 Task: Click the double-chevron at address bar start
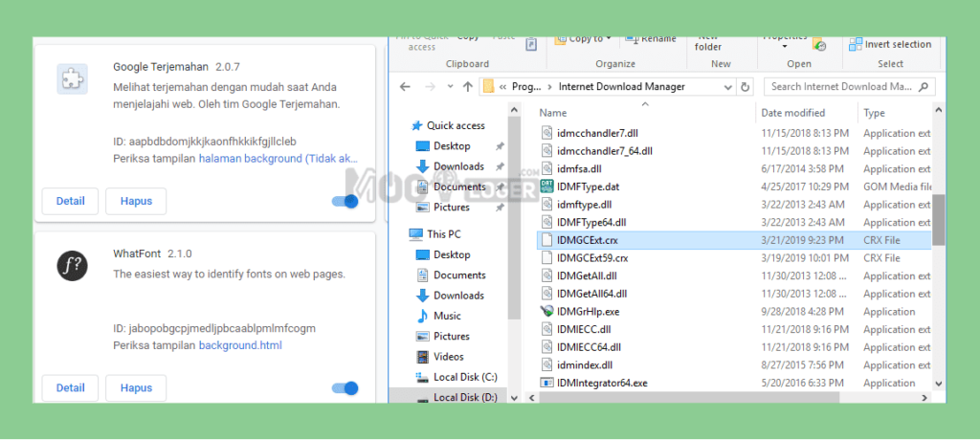click(x=502, y=87)
